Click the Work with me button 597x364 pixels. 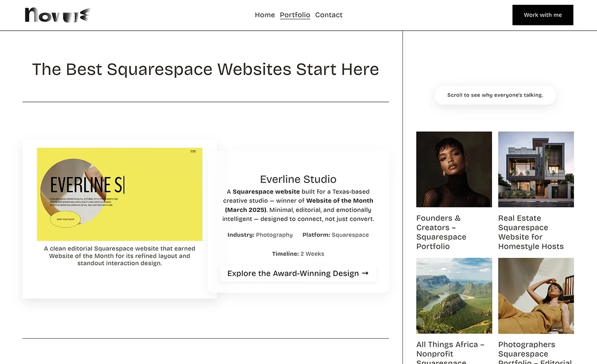tap(543, 15)
